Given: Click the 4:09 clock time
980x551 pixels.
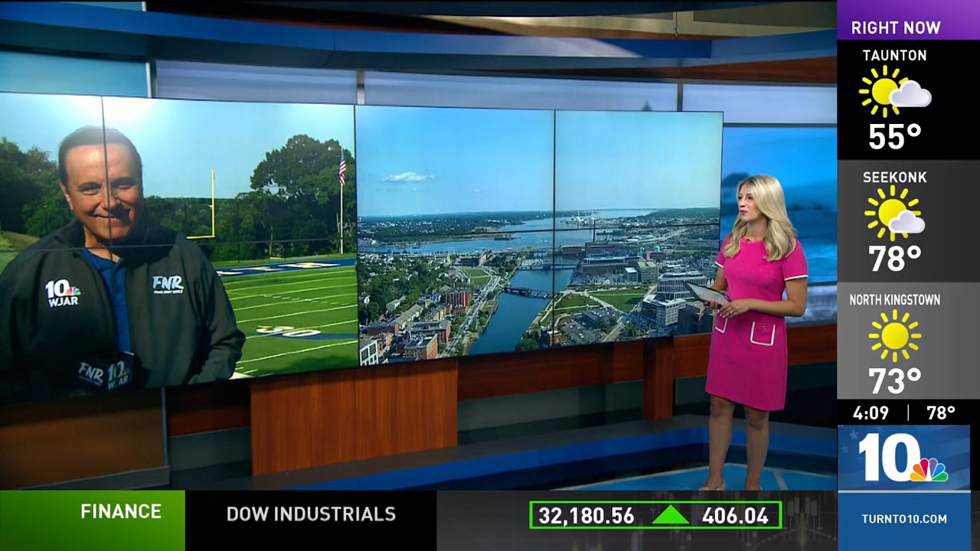Looking at the screenshot, I should [871, 413].
